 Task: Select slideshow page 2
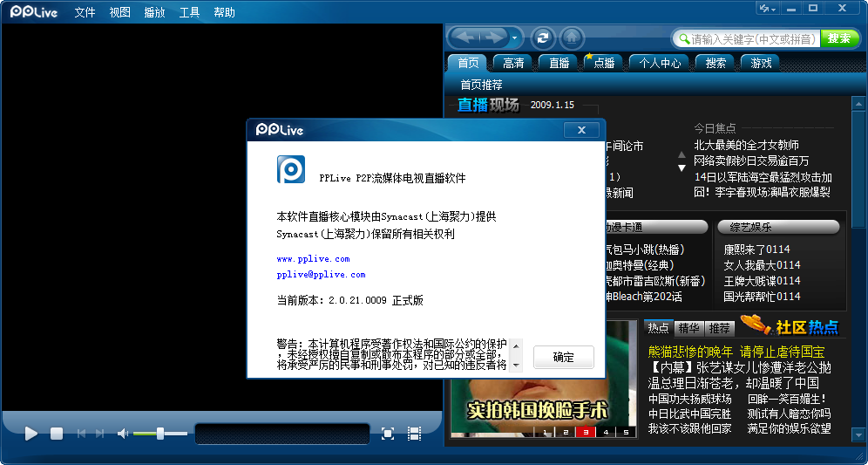click(x=566, y=432)
